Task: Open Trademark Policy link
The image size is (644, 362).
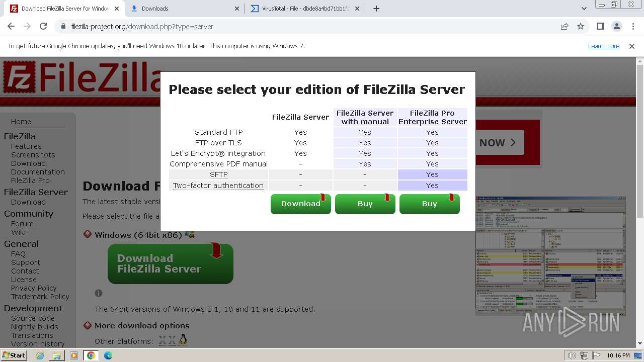Action: [x=40, y=297]
